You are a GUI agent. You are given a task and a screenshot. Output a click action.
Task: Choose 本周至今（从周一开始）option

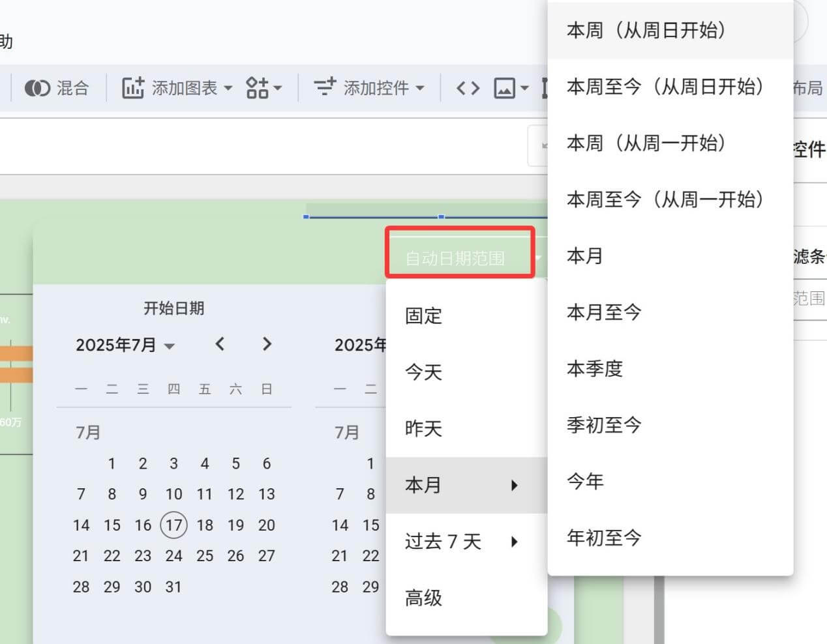[665, 199]
